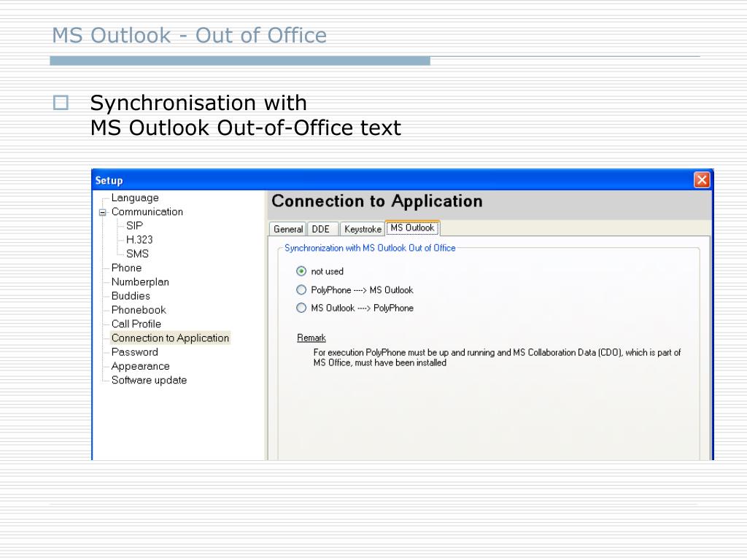Select the MS Outlook tab
The height and width of the screenshot is (560, 747).
413,228
